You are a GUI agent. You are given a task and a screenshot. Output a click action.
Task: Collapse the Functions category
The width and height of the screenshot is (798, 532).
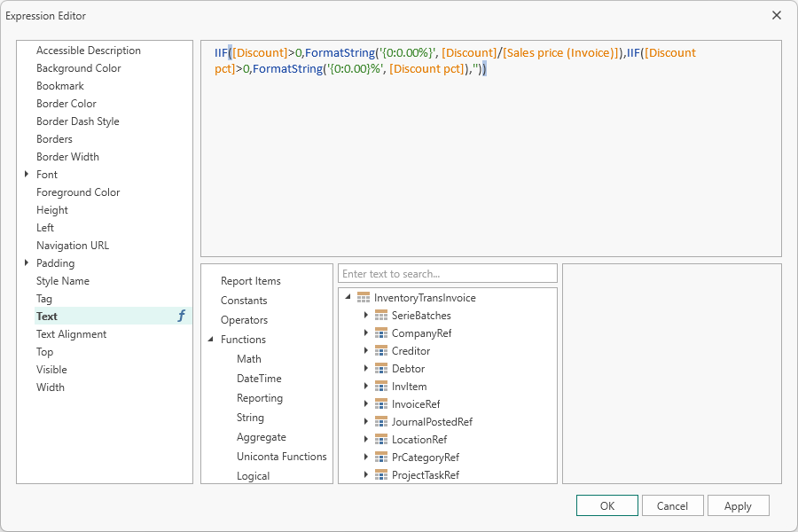pyautogui.click(x=211, y=339)
